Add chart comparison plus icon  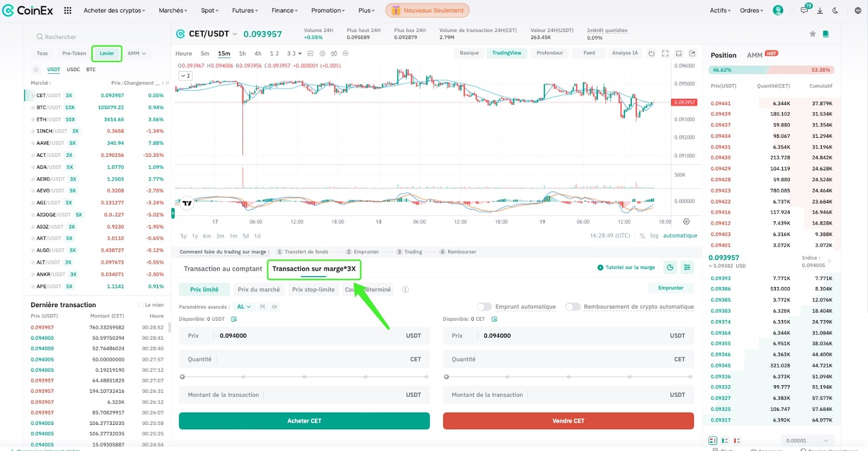click(x=346, y=53)
